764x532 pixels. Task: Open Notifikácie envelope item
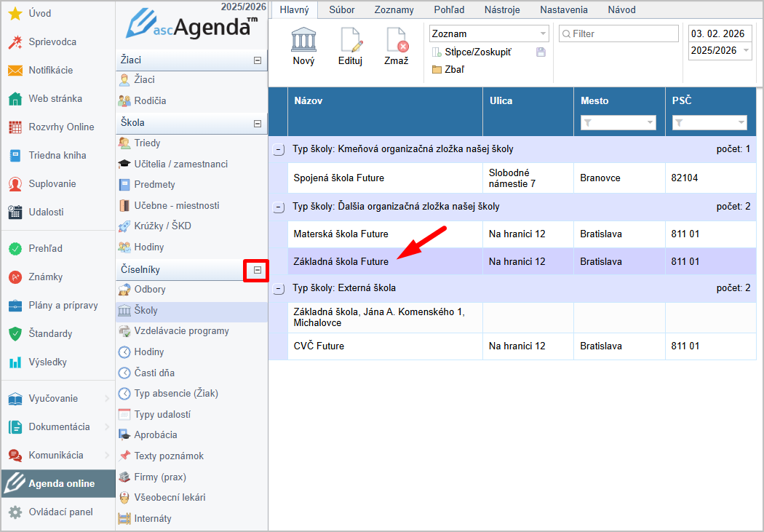click(50, 70)
